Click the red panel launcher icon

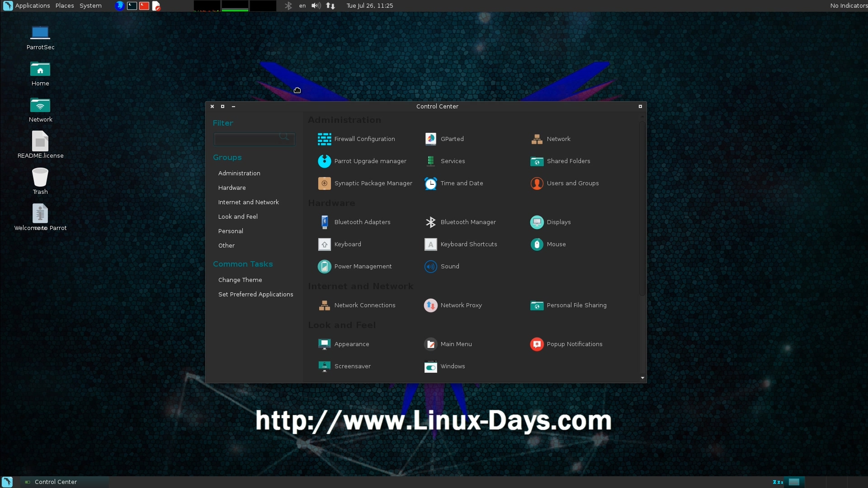pyautogui.click(x=144, y=5)
